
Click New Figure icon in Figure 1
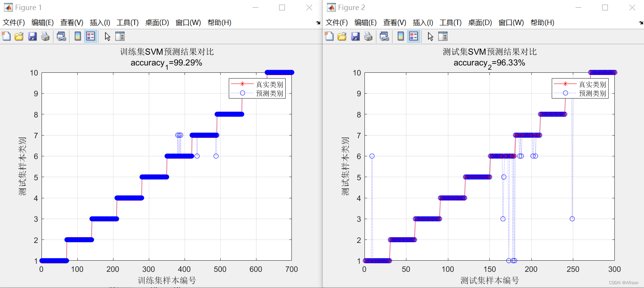tap(6, 37)
